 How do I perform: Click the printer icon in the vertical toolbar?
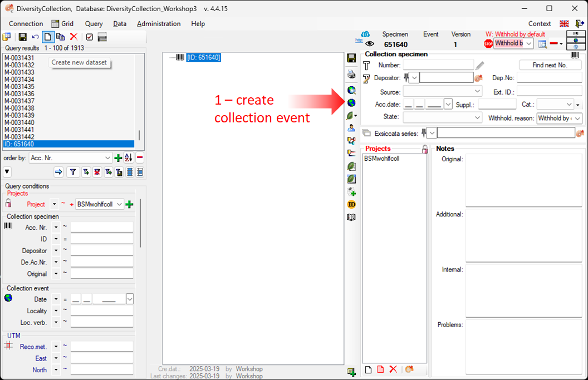click(x=351, y=74)
